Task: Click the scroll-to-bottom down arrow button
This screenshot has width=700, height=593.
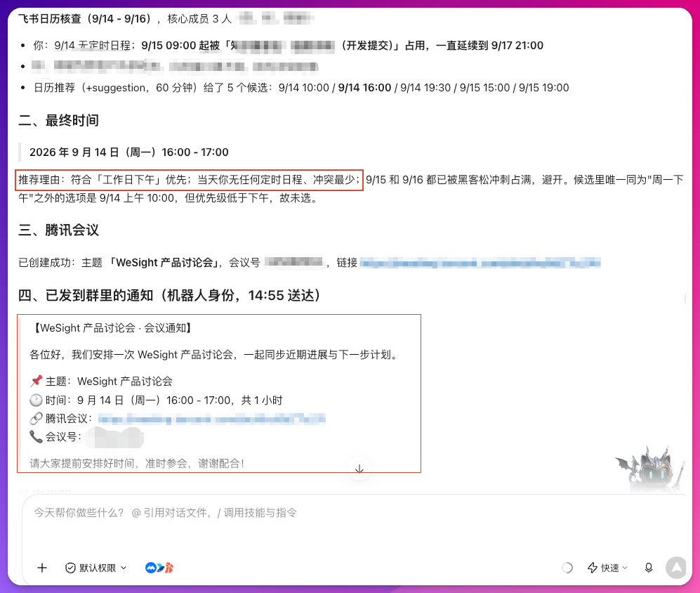Action: pos(359,469)
